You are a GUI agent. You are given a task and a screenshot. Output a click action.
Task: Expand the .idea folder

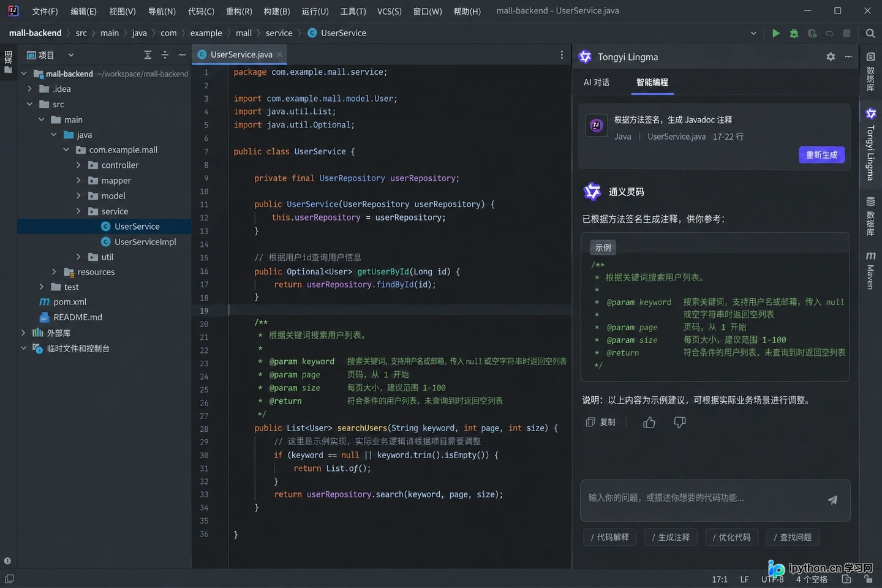click(x=29, y=89)
